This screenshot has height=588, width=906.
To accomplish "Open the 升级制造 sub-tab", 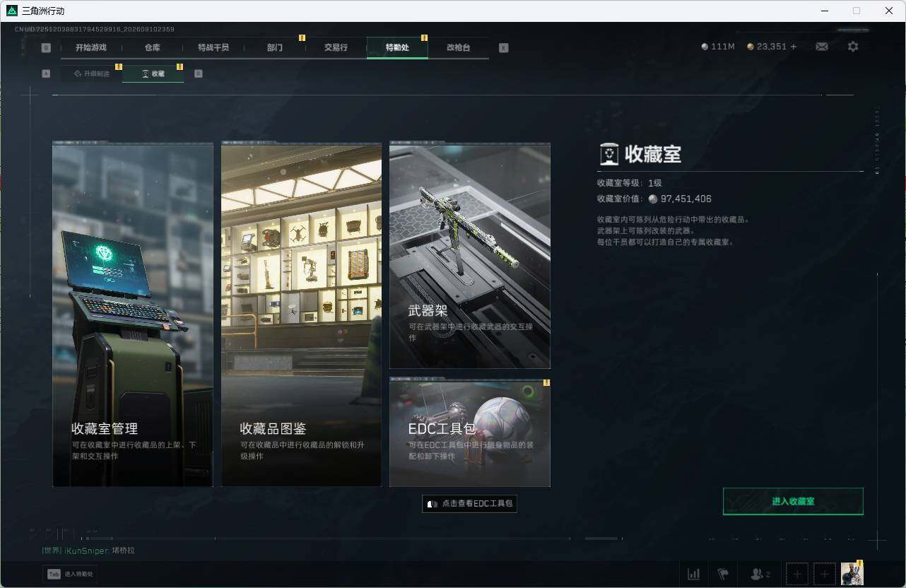I will click(x=92, y=73).
